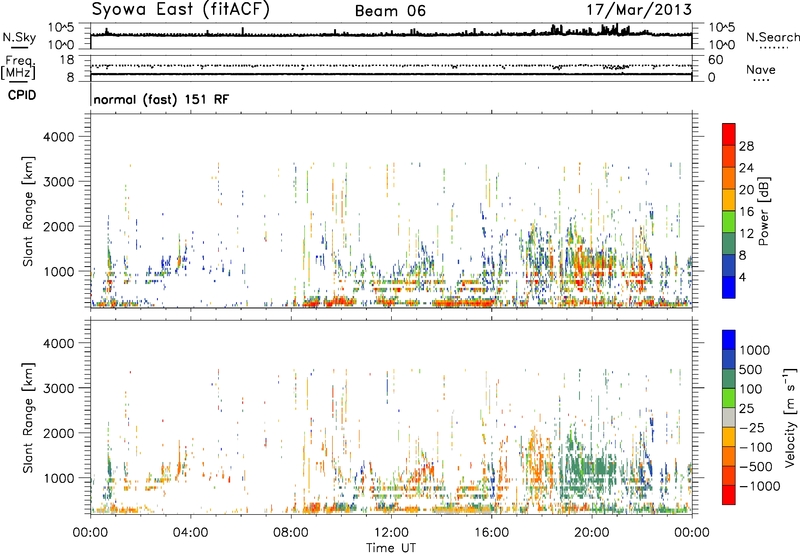Click the "25" label on the velocity scale
Viewport: 800px width, 554px height.
pos(746,409)
